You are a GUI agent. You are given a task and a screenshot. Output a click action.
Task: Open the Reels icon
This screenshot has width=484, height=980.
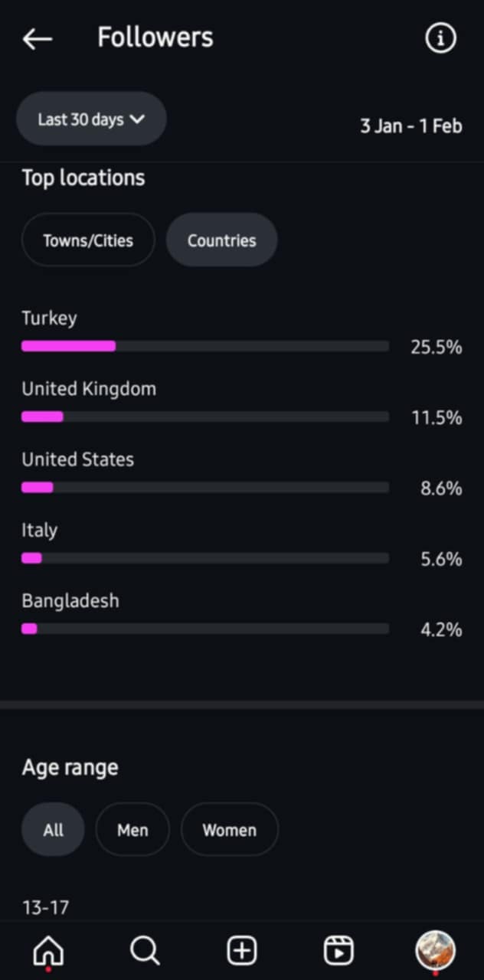338,951
